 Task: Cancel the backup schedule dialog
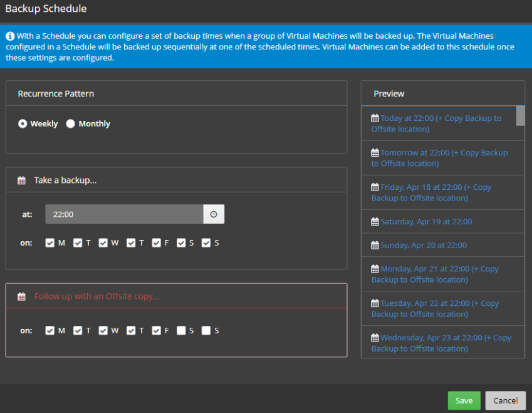point(505,400)
